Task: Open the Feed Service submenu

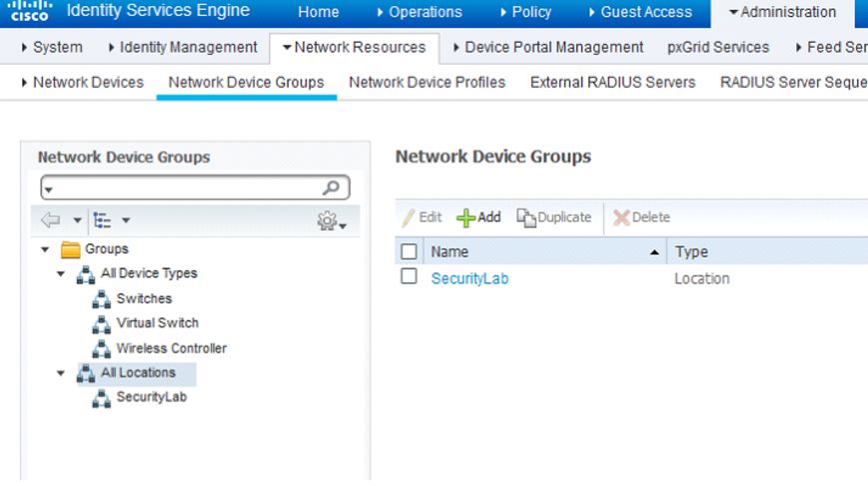Action: (831, 48)
